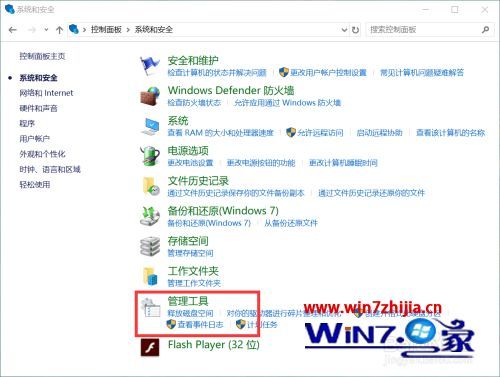Open the Security and Maintenance flag icon
500x377 pixels.
pos(149,66)
